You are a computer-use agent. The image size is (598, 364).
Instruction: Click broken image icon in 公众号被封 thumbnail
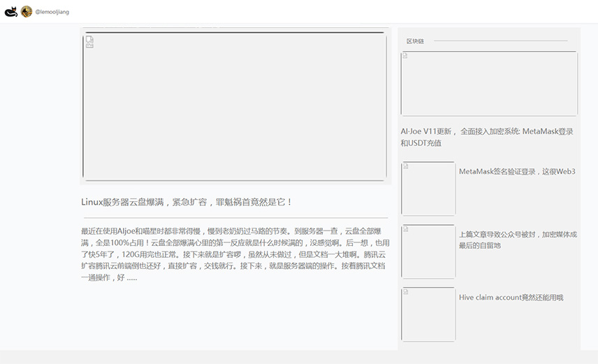tap(406, 229)
